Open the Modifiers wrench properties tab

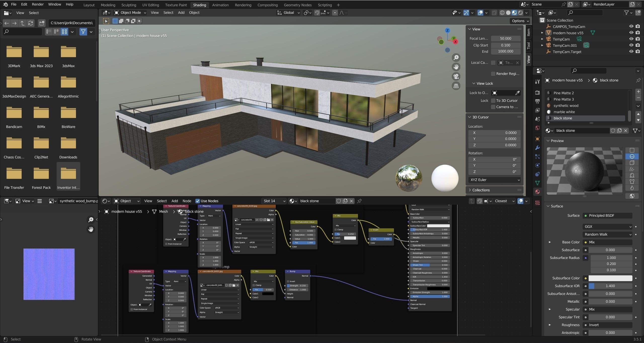pyautogui.click(x=537, y=148)
